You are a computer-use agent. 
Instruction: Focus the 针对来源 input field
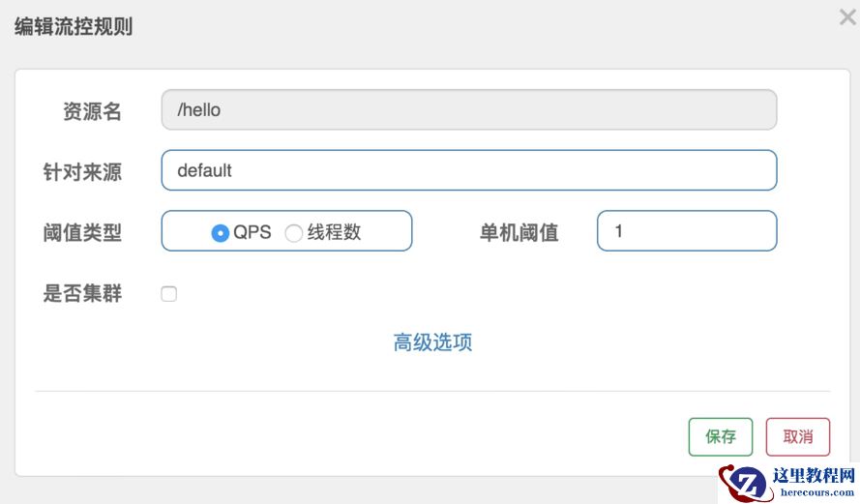click(x=468, y=170)
